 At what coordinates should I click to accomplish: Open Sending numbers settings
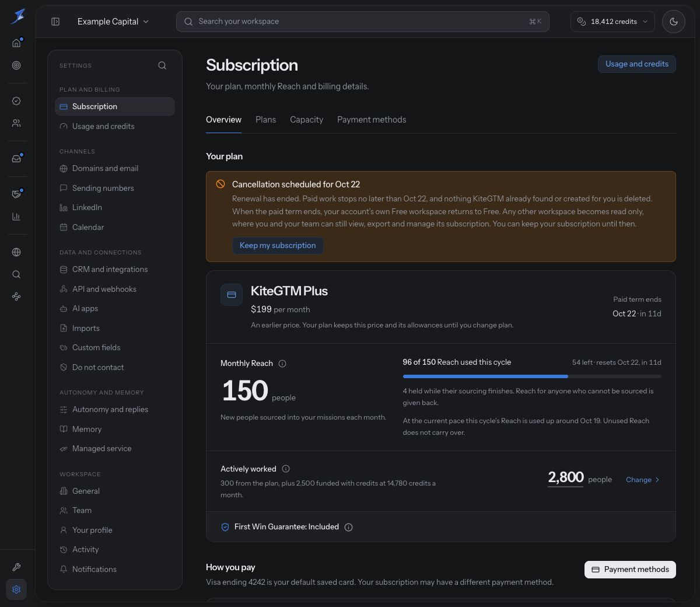pos(115,188)
